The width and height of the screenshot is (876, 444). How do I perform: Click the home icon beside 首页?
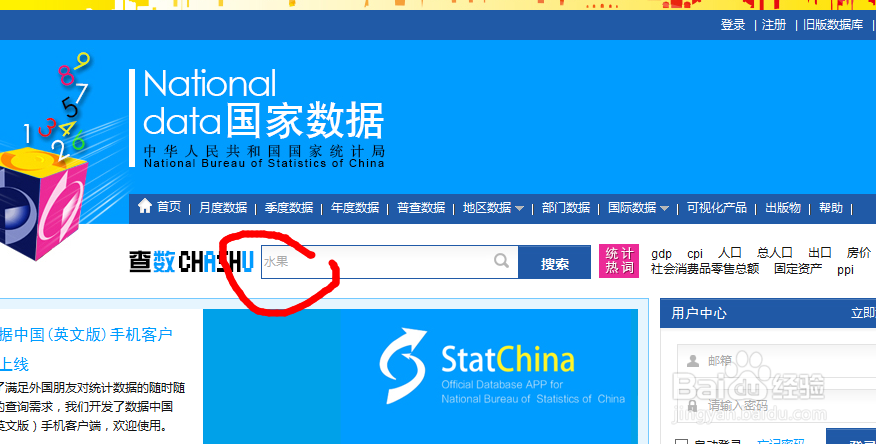pyautogui.click(x=145, y=206)
